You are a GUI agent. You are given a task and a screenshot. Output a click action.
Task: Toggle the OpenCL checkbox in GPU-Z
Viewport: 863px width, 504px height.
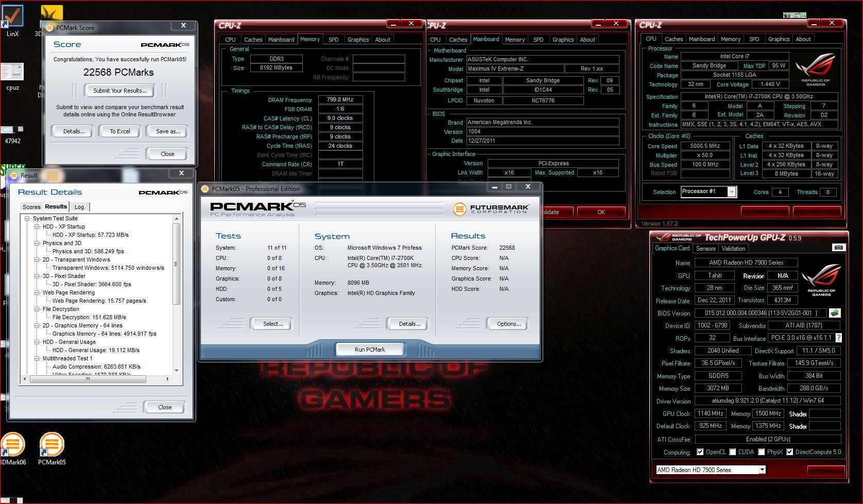tap(700, 452)
